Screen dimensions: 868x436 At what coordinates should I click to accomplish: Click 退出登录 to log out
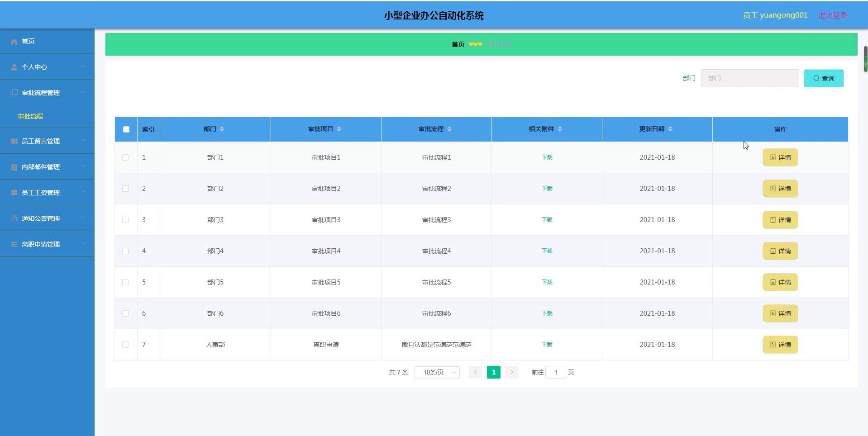[833, 15]
